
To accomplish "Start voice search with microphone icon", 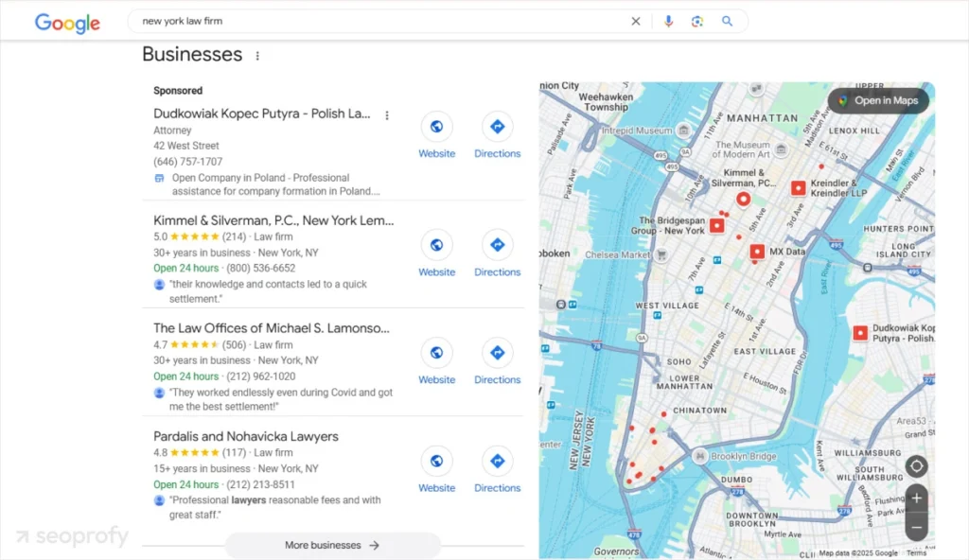I will coord(668,21).
